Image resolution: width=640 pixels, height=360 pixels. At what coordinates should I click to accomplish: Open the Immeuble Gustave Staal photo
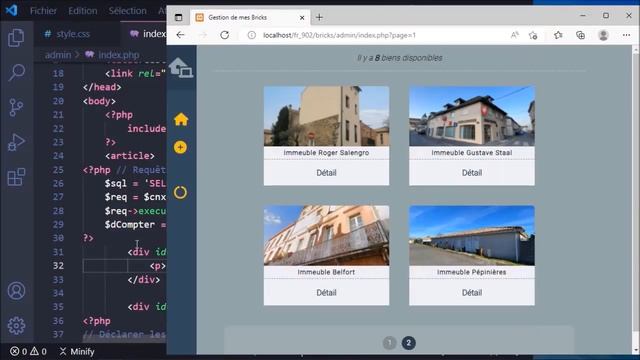coord(472,116)
